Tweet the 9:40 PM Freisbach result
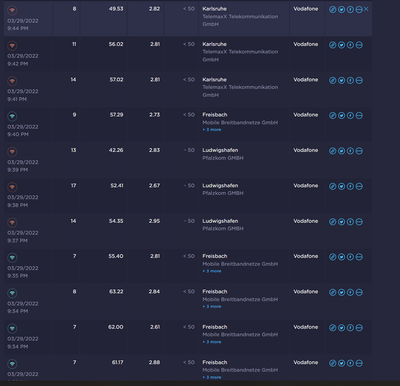400x386 pixels. point(341,116)
